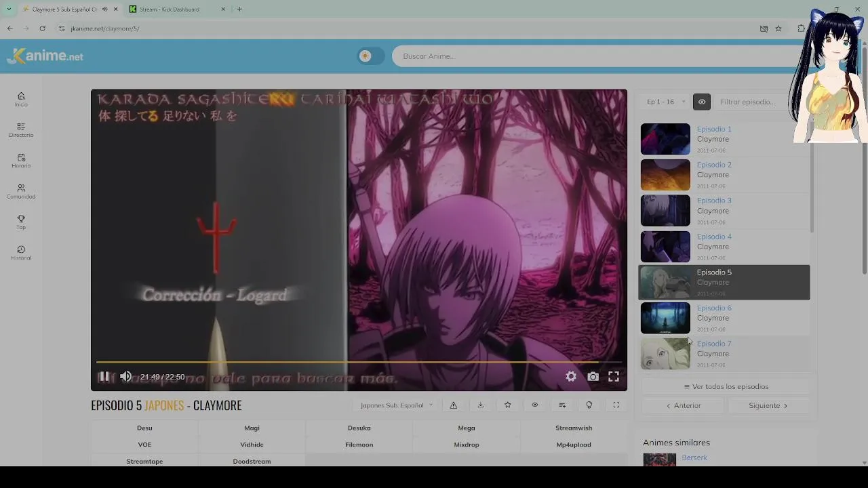Take a video screenshot with camera icon
Image resolution: width=868 pixels, height=488 pixels.
593,377
